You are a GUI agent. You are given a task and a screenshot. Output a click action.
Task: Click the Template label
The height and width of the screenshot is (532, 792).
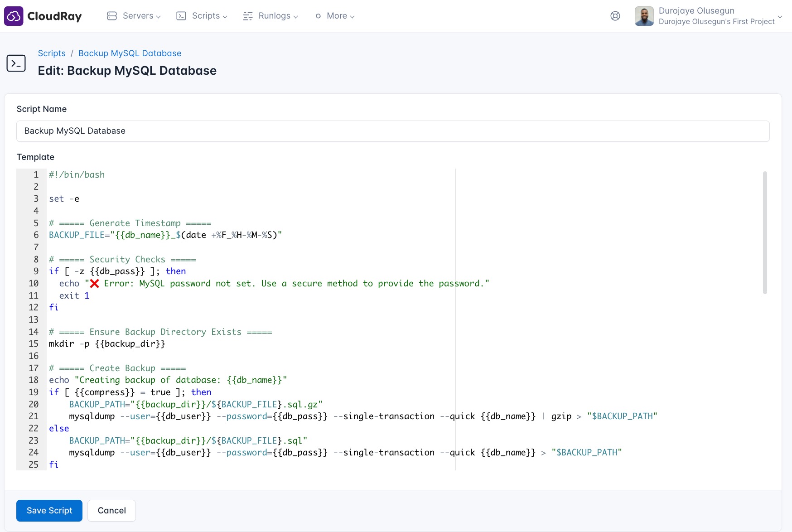[x=35, y=157]
